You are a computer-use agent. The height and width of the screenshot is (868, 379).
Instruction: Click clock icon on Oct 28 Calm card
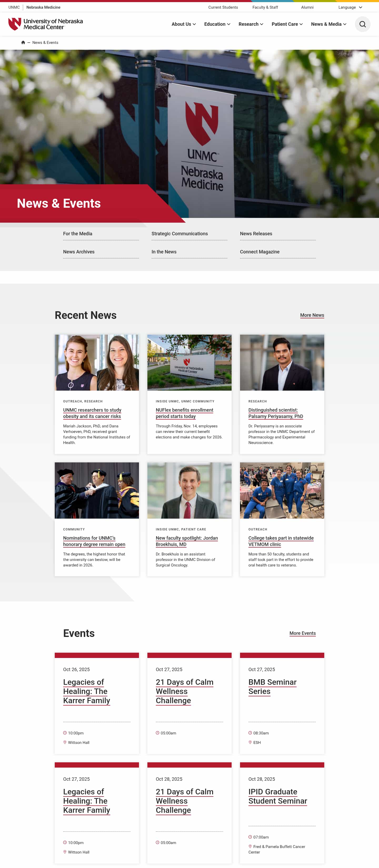coord(157,843)
